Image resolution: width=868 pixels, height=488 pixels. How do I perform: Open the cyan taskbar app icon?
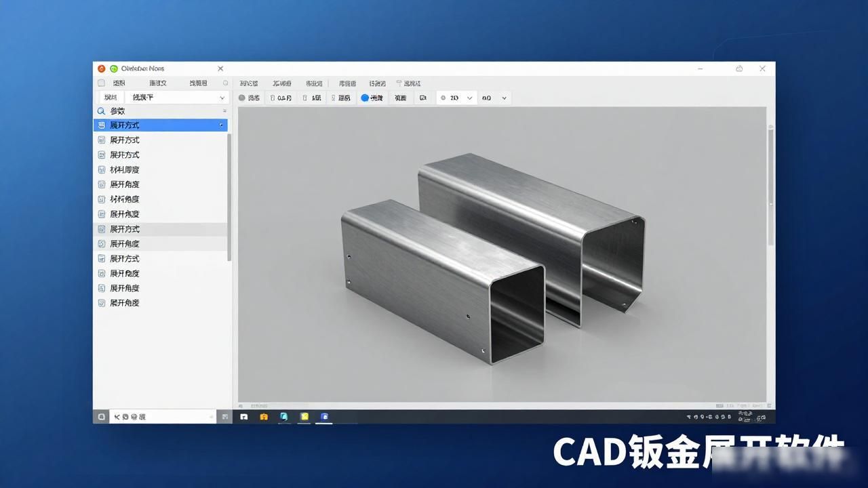[x=284, y=417]
